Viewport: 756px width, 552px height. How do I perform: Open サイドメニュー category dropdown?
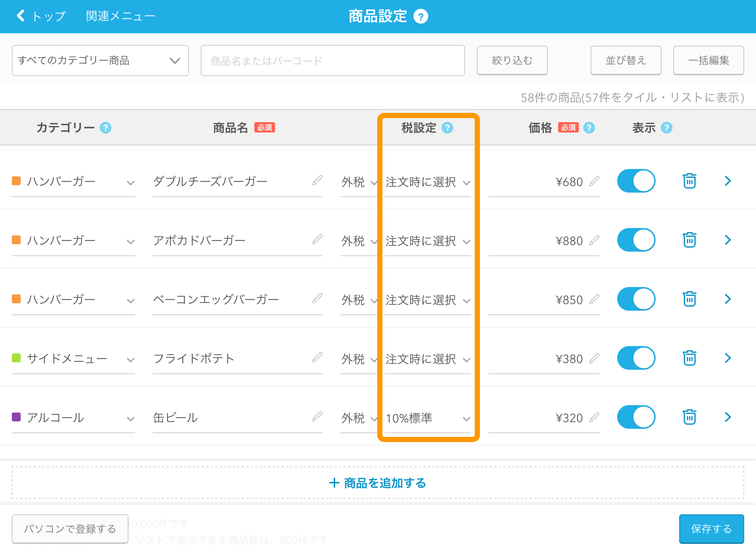[x=73, y=359]
